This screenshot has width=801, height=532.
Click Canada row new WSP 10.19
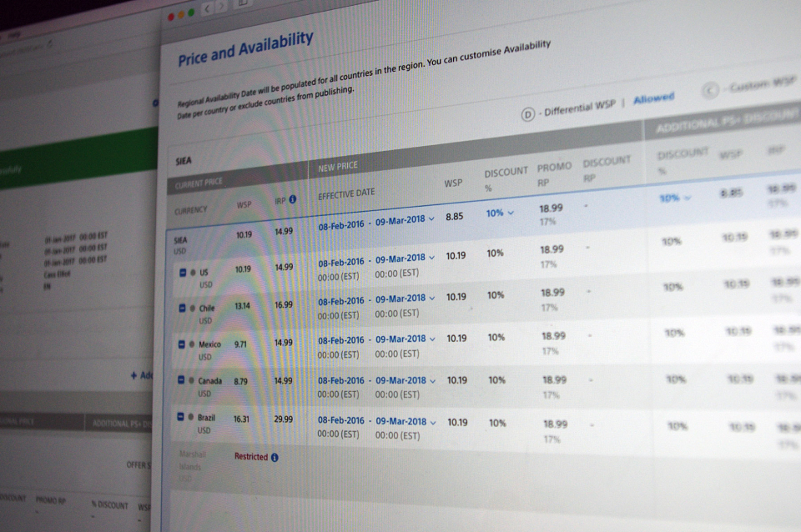coord(456,380)
